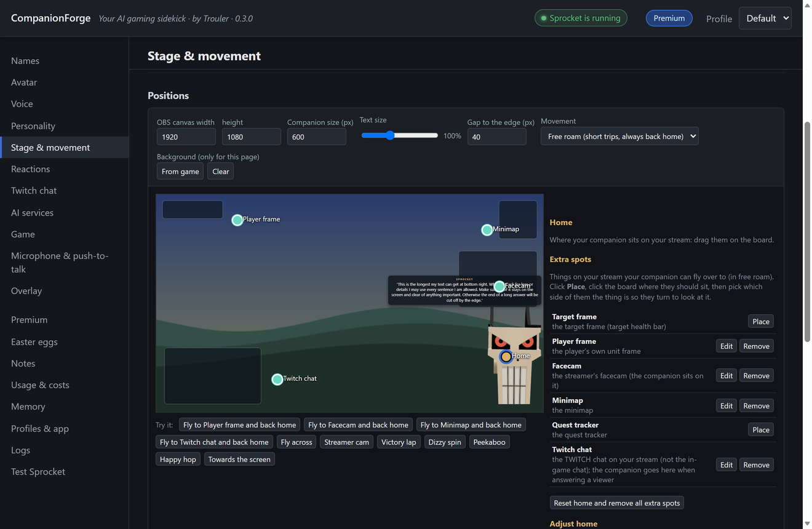Open Easter eggs in the sidebar
This screenshot has width=812, height=529.
pos(64,342)
